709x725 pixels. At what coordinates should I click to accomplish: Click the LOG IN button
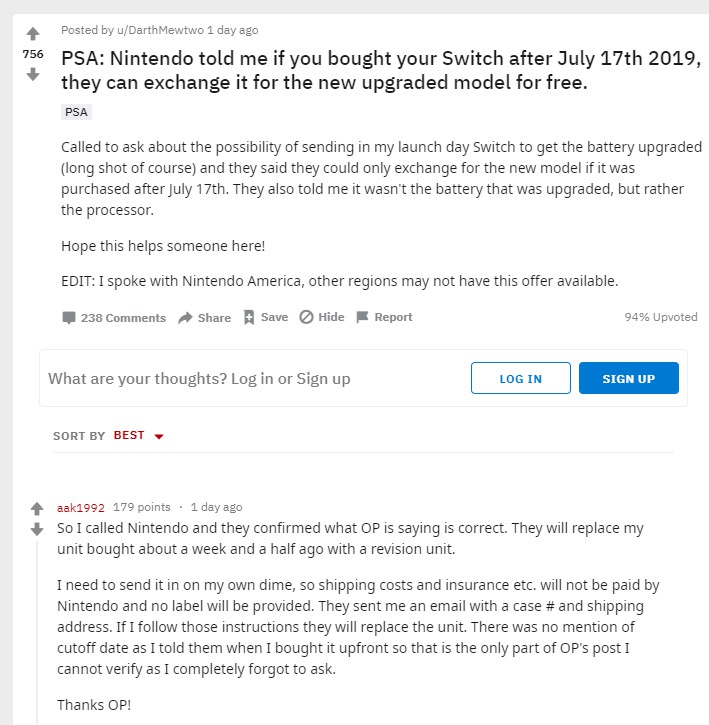pos(520,379)
